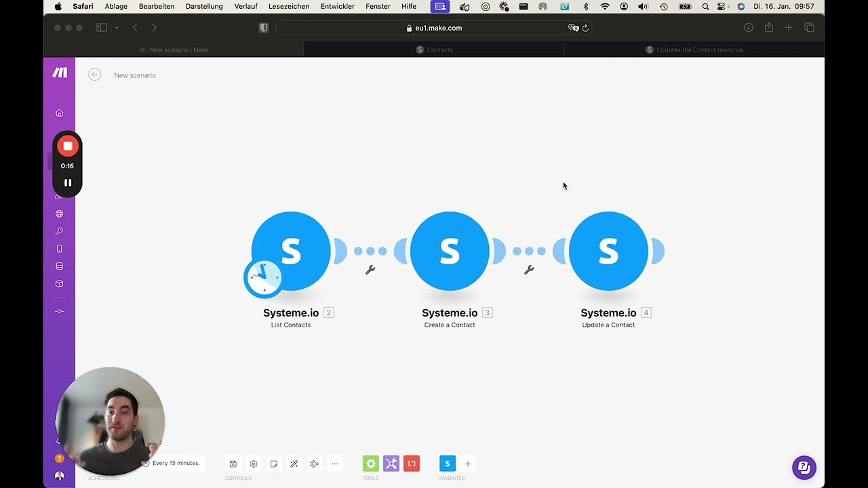The height and width of the screenshot is (488, 868).
Task: Click the wrench between List Contacts and Create a Contact
Action: (x=370, y=270)
